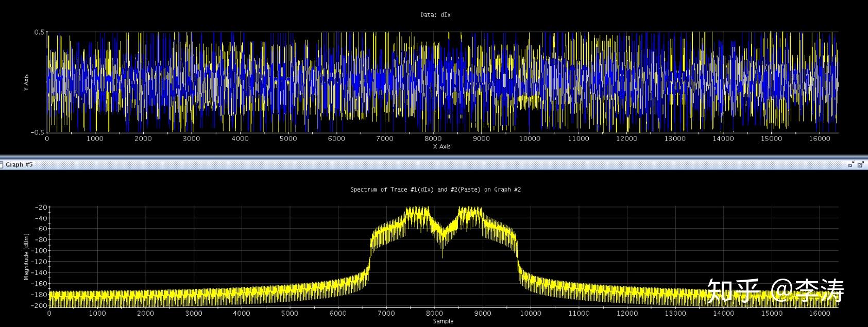868x327 pixels.
Task: Click the spectrum dip near sample 8200
Action: pyautogui.click(x=442, y=242)
